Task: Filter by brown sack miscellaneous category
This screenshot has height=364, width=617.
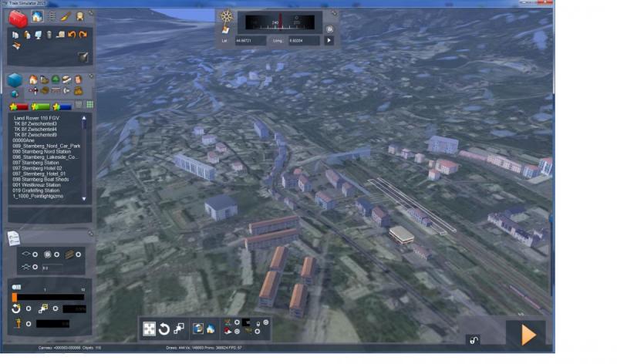Action: click(x=79, y=91)
